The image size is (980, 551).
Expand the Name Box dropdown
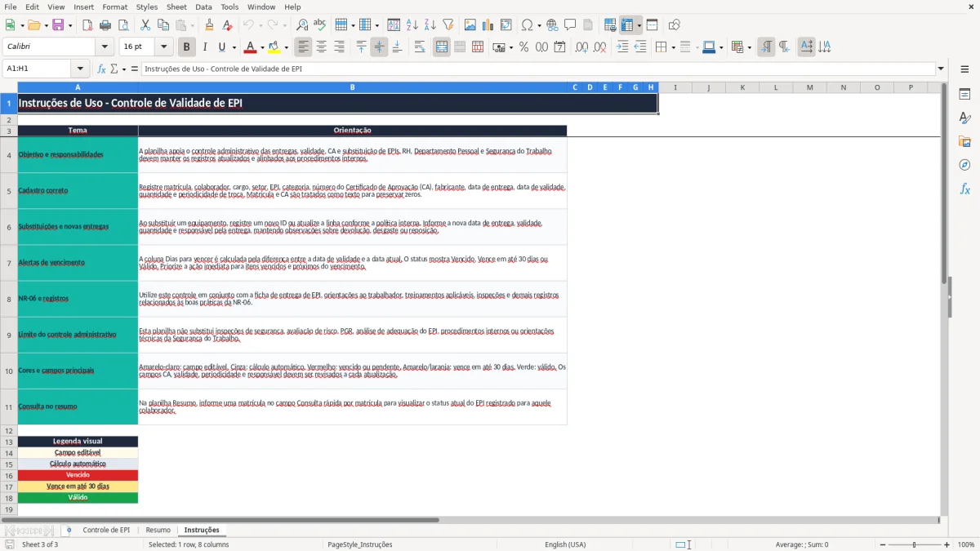point(80,69)
